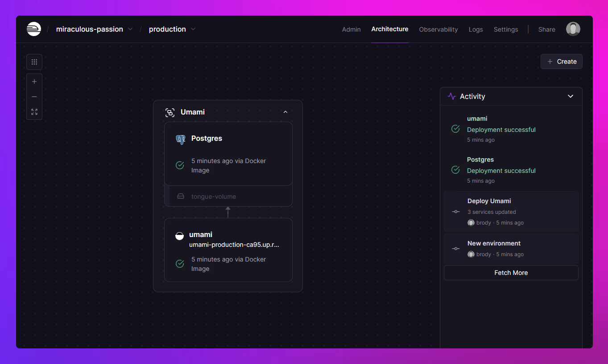Click the Deploy Umami commit icon

[x=456, y=212]
